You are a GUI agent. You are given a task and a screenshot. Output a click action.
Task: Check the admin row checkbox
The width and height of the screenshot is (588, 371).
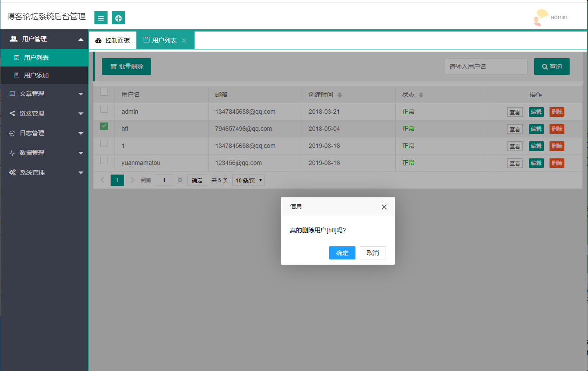click(x=104, y=109)
